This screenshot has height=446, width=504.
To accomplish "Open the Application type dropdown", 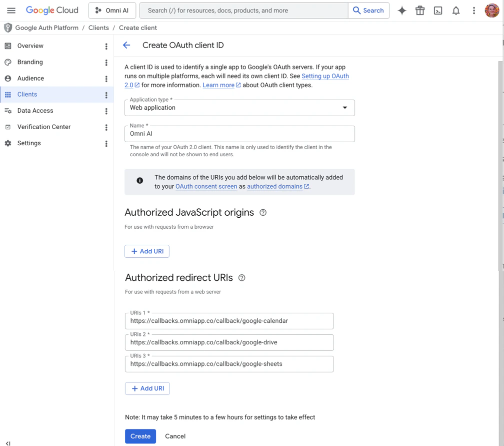I will coord(344,107).
